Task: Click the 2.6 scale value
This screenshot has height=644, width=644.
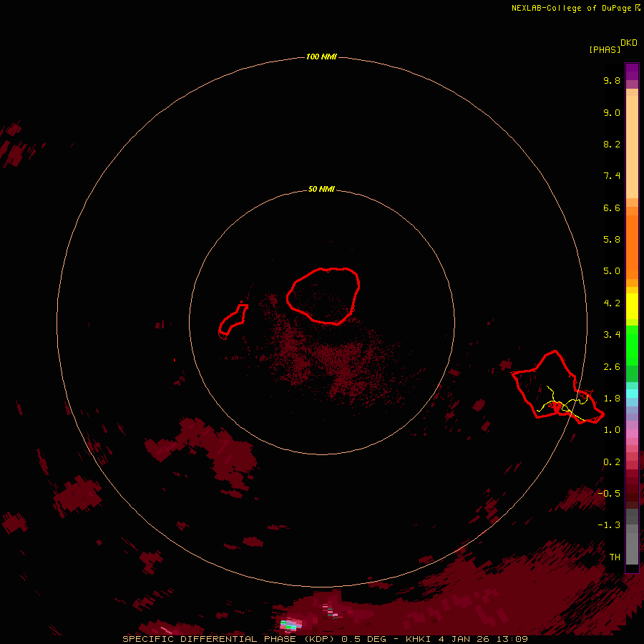Action: 612,367
